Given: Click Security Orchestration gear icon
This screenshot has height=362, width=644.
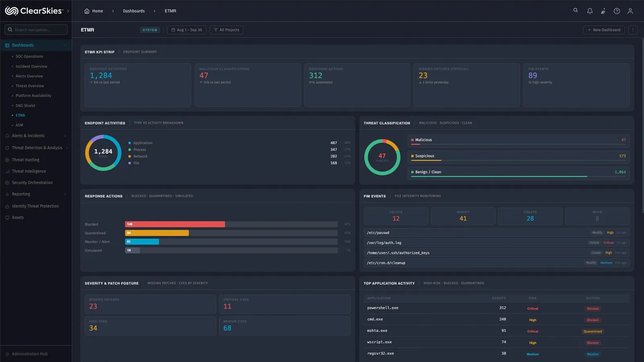Looking at the screenshot, I should click(x=7, y=183).
